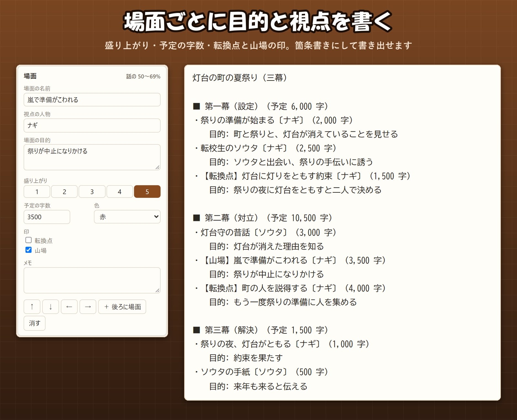The image size is (517, 420).
Task: Click the ← left arrow button
Action: 69,307
